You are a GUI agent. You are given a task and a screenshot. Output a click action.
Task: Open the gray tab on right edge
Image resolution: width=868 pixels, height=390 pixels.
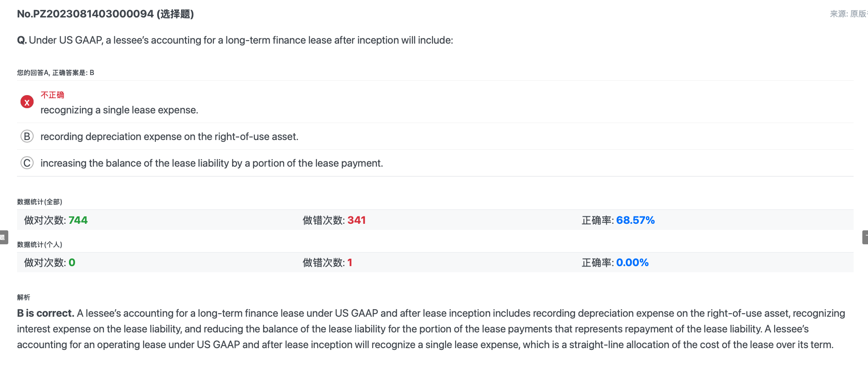865,237
